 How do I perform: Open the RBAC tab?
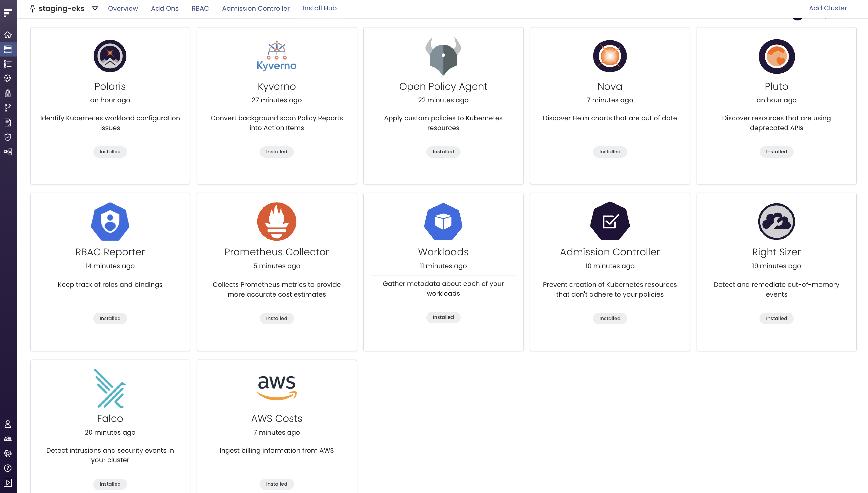tap(200, 8)
